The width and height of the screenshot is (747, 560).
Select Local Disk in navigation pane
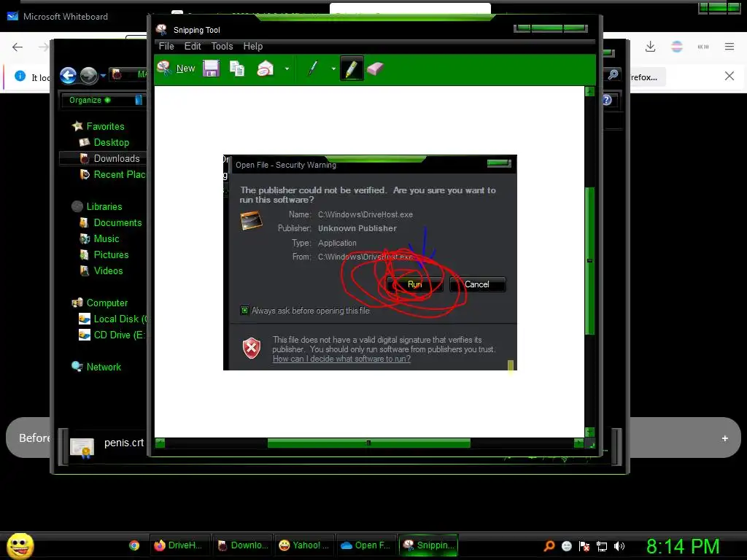[x=113, y=319]
